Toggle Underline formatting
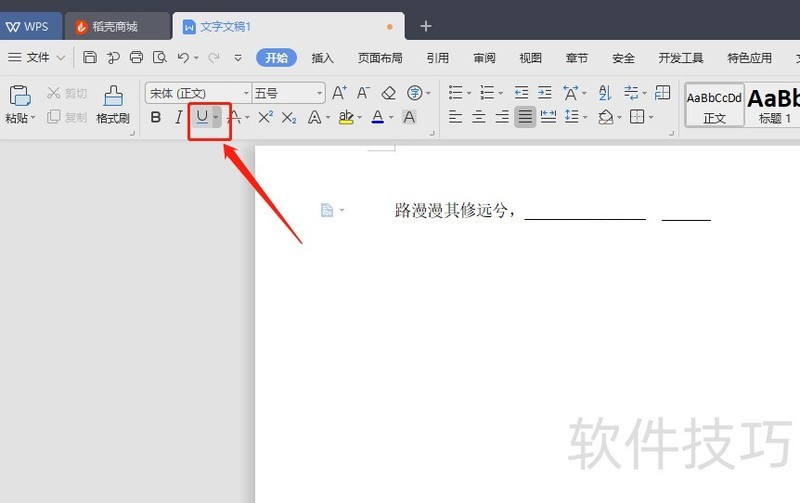800x503 pixels. (x=202, y=117)
